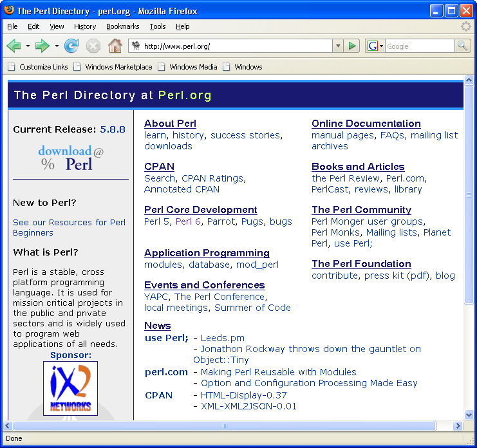Maximize the Firefox window
477x448 pixels.
pos(451,11)
